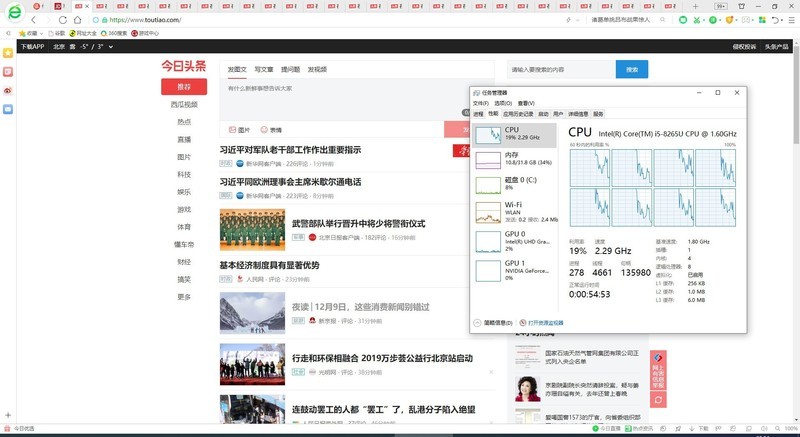This screenshot has height=437, width=800.
Task: Select GPU 0 in Task Manager sidebar
Action: [x=514, y=241]
